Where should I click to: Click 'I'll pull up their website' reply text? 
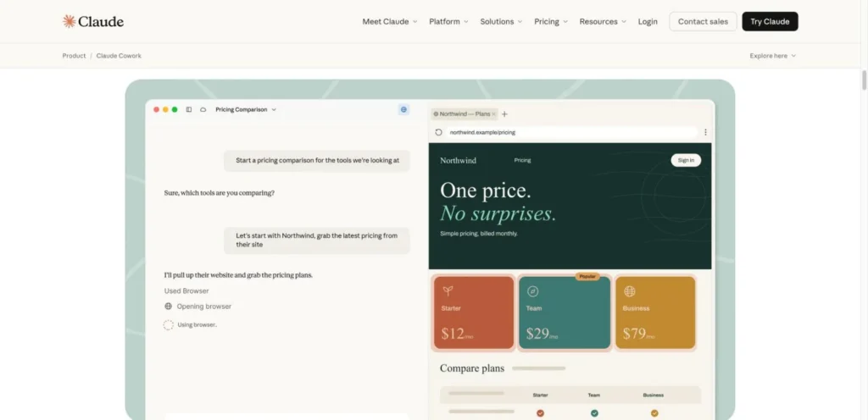pos(238,274)
